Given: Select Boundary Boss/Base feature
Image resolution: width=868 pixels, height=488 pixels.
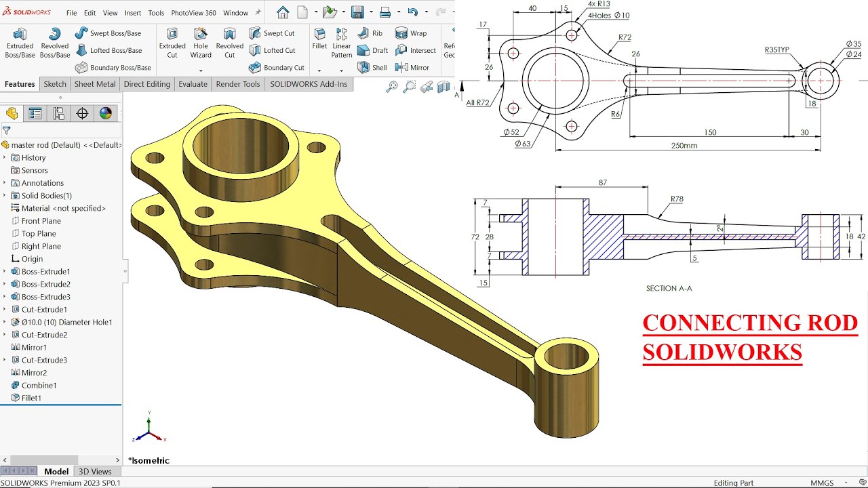Looking at the screenshot, I should click(113, 68).
